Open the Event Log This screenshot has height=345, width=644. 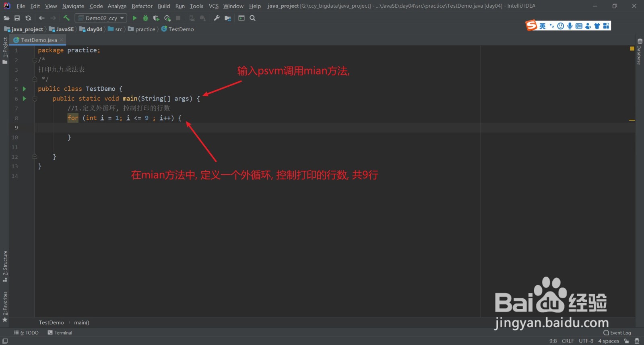617,333
